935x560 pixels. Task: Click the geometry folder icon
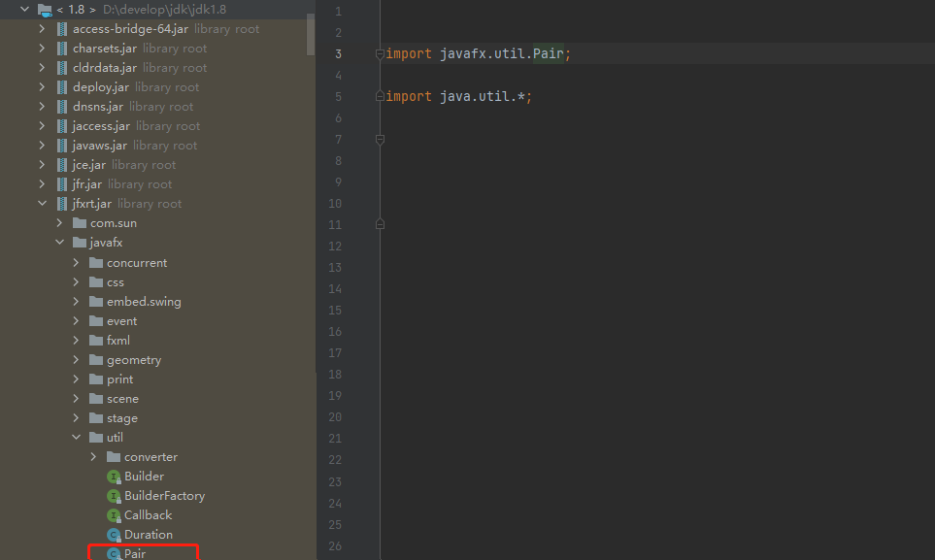tap(96, 360)
